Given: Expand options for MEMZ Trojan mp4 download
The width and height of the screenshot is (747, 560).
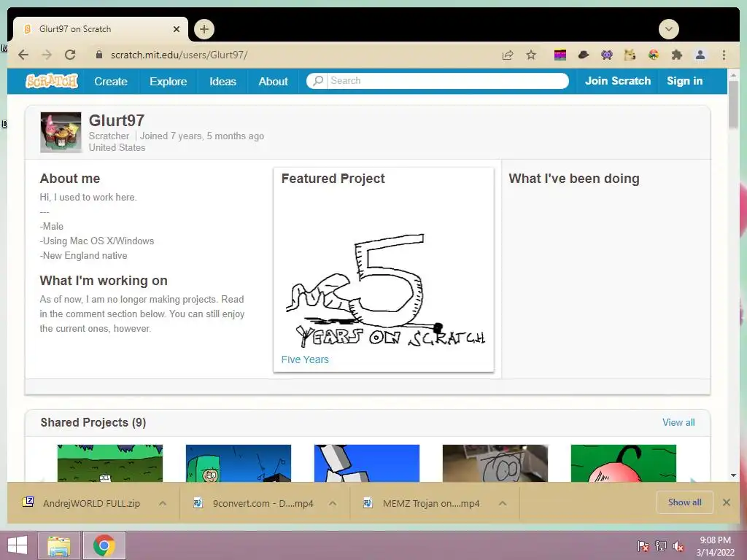Looking at the screenshot, I should (x=503, y=503).
